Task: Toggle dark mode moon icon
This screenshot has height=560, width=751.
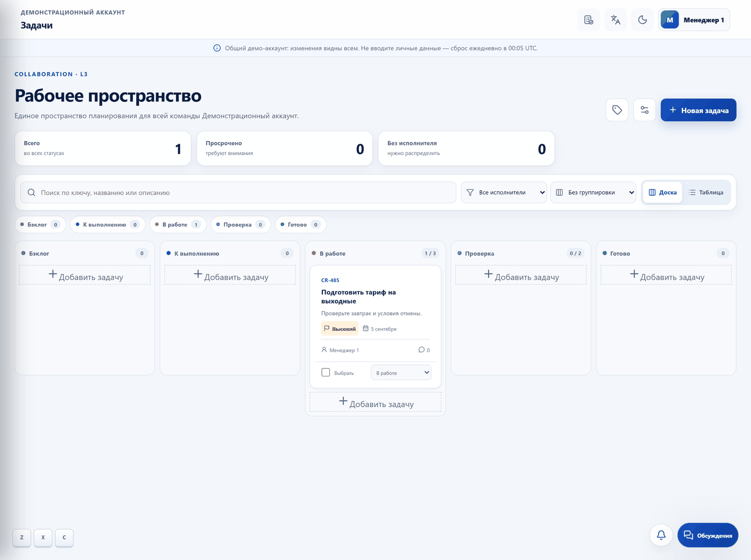Action: tap(643, 20)
